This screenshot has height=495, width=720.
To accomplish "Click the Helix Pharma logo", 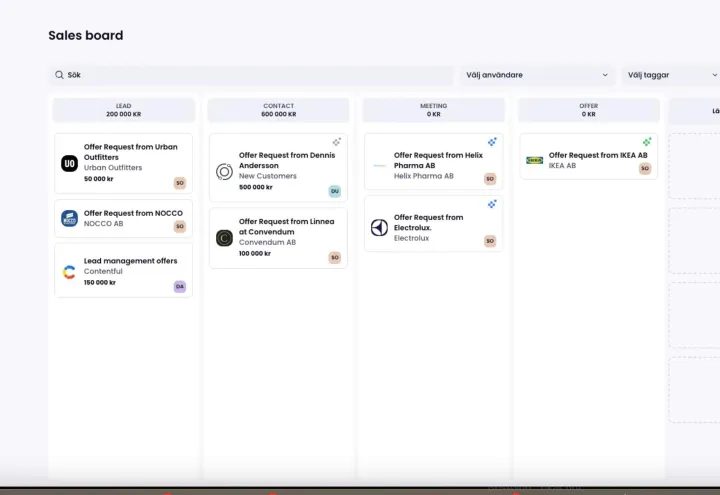I will coord(379,165).
